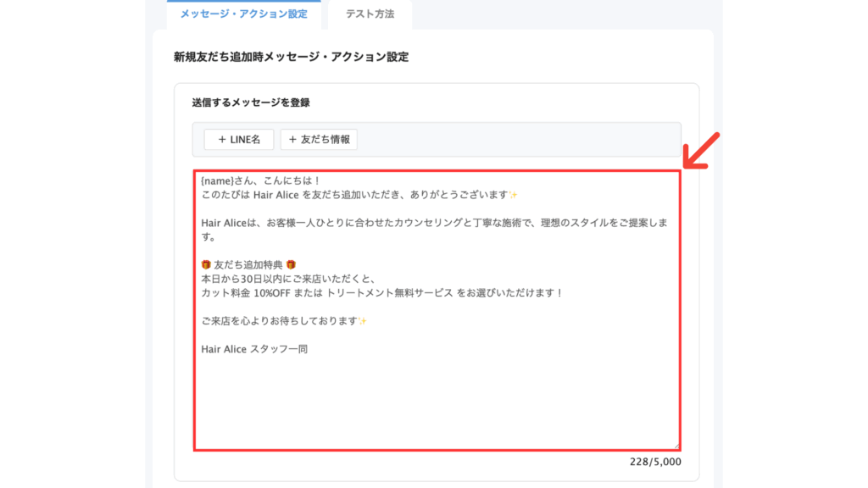Click the + 友だち情報 button
The image size is (868, 488).
tap(319, 140)
